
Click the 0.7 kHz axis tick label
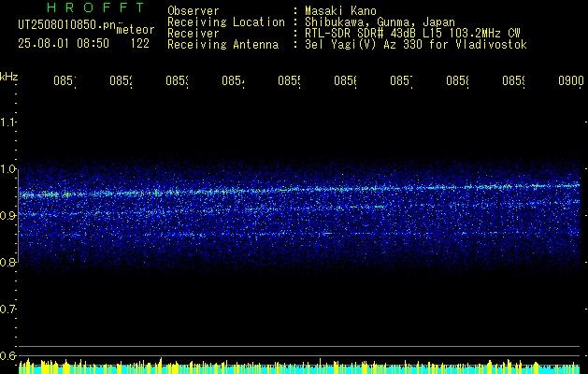click(x=7, y=309)
